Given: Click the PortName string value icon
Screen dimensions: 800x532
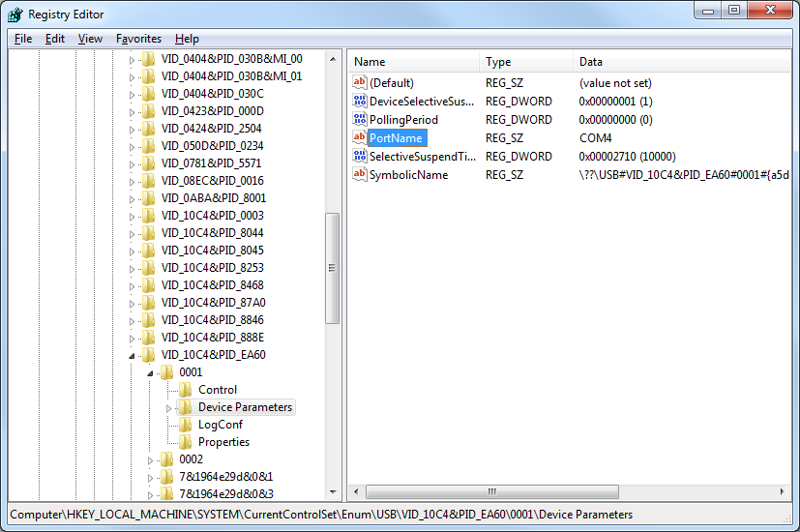Looking at the screenshot, I should point(360,138).
